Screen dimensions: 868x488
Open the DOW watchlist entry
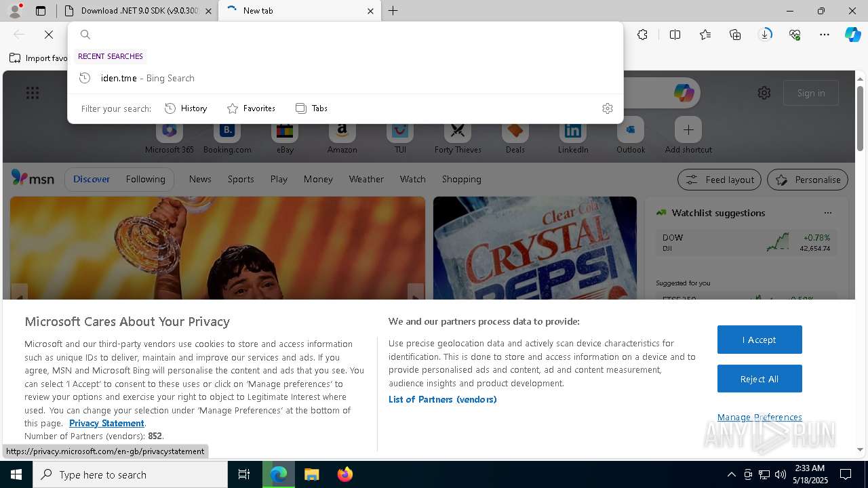(x=746, y=243)
